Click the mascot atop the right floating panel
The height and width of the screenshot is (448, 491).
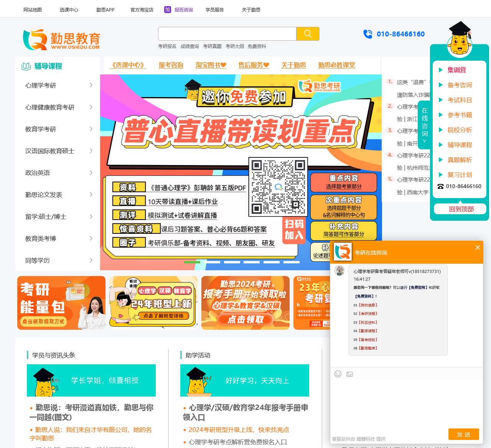pyautogui.click(x=460, y=39)
